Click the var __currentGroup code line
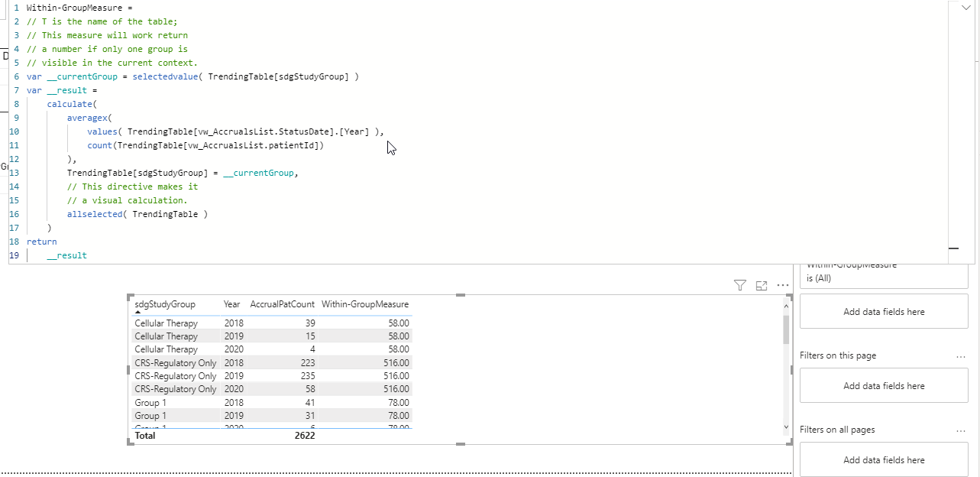Image resolution: width=980 pixels, height=477 pixels. tap(192, 76)
